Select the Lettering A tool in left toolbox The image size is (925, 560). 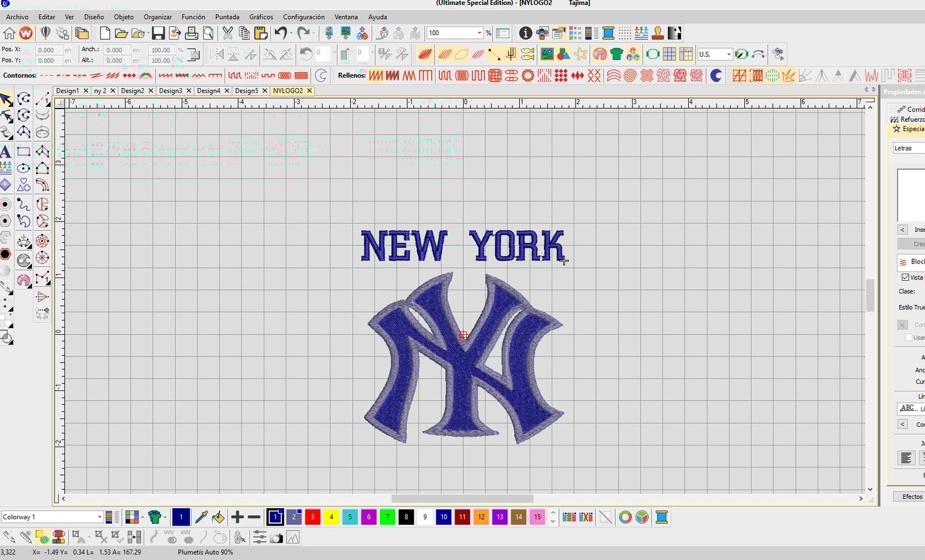(x=6, y=151)
